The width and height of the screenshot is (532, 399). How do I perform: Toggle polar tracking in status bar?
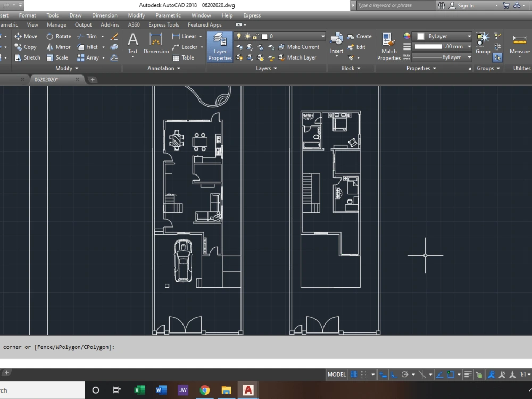tap(404, 375)
